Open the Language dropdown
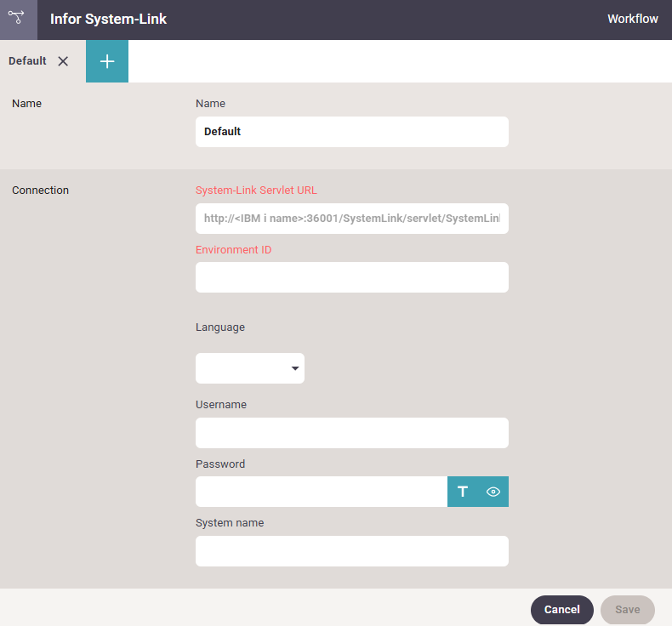This screenshot has height=626, width=672. (250, 368)
